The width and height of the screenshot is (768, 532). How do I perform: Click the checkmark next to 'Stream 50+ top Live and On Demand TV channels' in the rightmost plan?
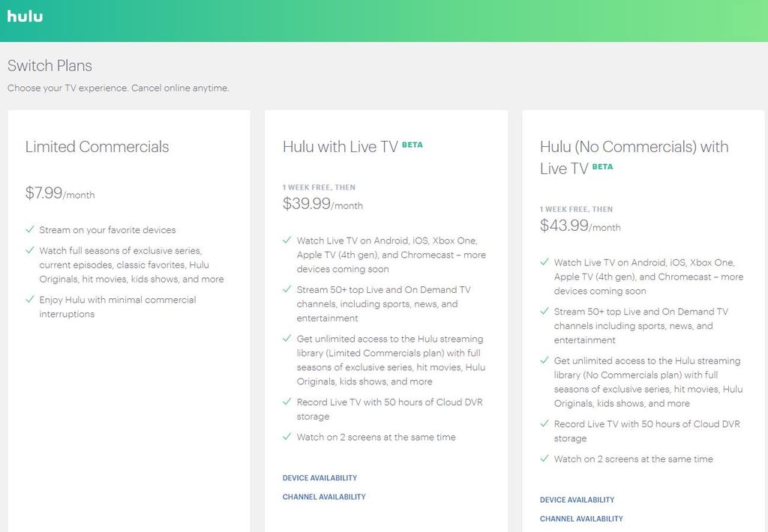point(544,312)
